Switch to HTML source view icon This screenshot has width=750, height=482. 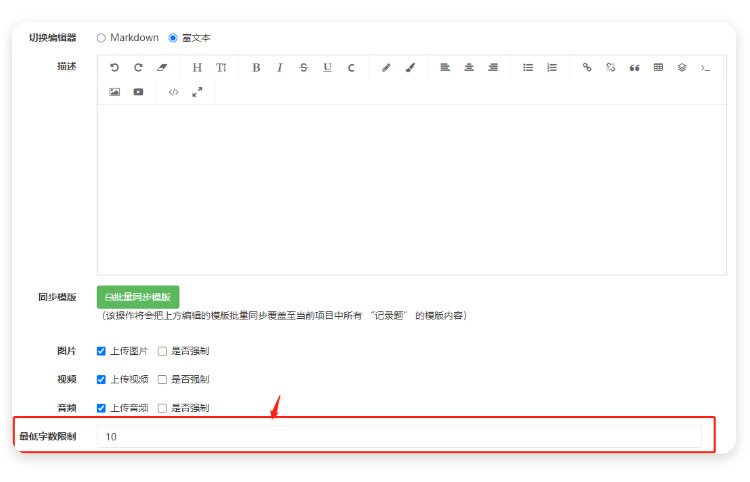tap(174, 92)
